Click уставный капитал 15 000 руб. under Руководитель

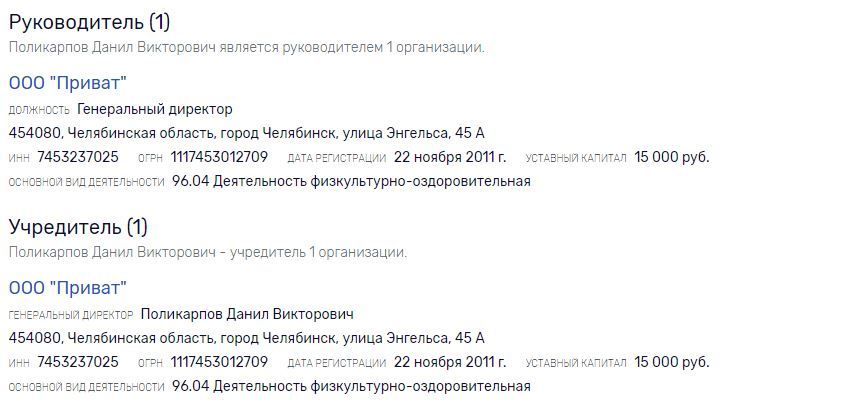tap(671, 157)
